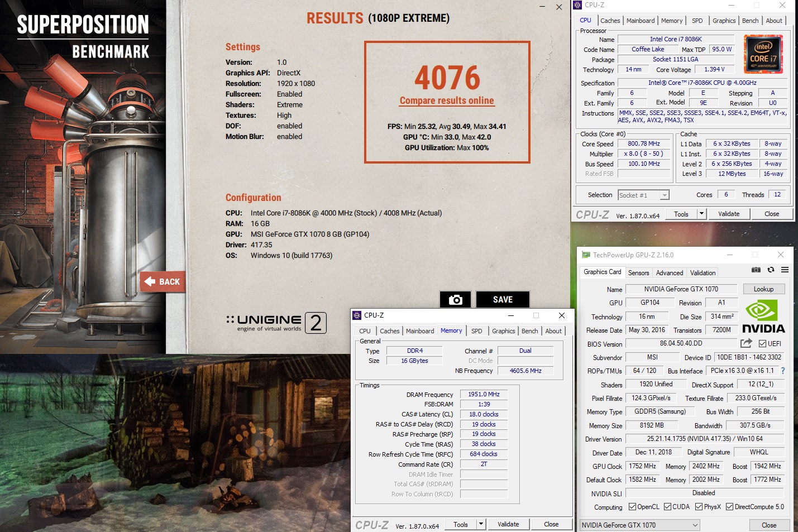Click the BIOS Version field 86.04.50.40.DD
The height and width of the screenshot is (532, 798).
pyautogui.click(x=681, y=343)
